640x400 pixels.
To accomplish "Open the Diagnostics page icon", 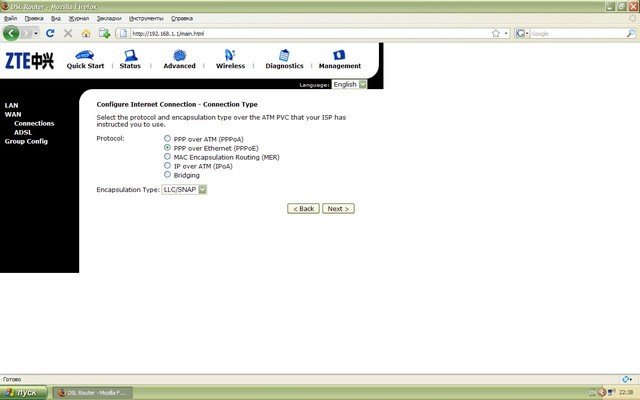I will (284, 55).
